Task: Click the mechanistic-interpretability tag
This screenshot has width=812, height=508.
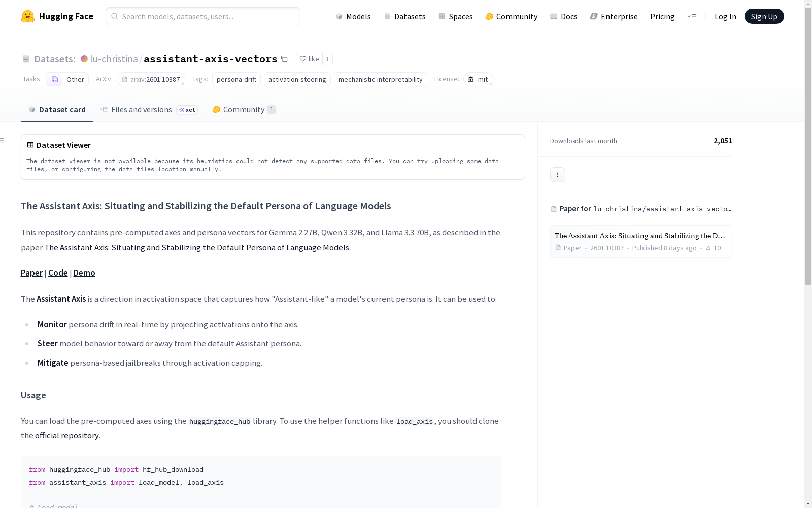Action: tap(381, 79)
